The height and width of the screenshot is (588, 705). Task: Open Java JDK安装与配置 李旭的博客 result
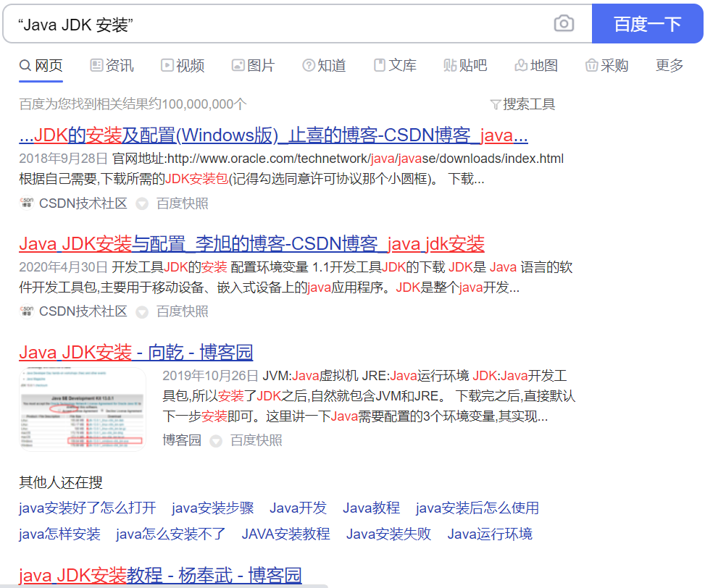[x=252, y=244]
